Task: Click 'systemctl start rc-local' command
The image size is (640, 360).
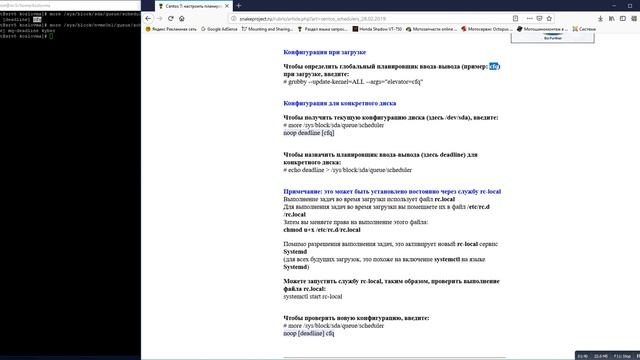Action: point(313,296)
